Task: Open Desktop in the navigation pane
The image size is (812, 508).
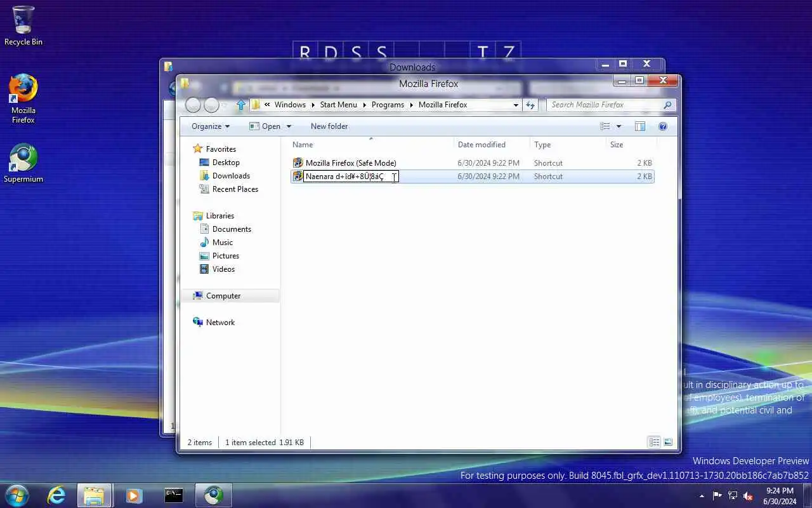Action: pos(226,163)
